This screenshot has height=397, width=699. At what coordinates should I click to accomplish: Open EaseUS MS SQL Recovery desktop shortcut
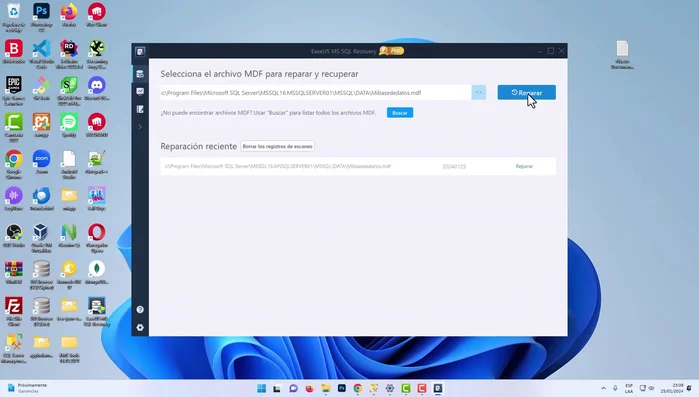tap(97, 311)
